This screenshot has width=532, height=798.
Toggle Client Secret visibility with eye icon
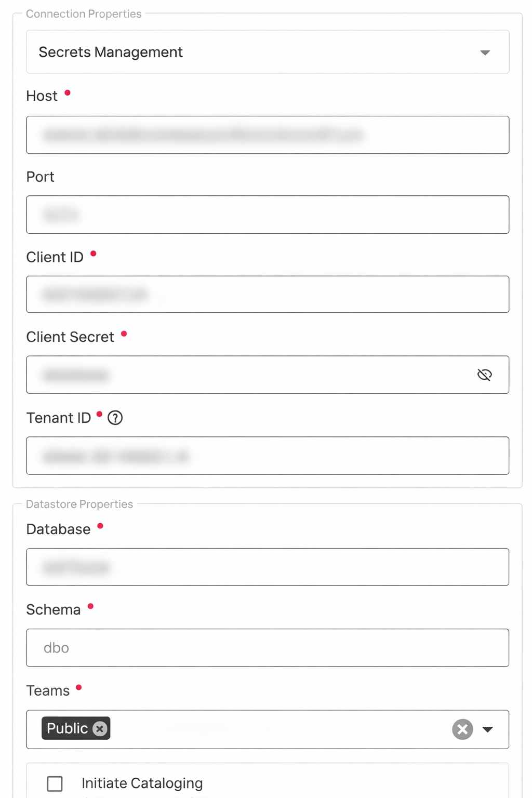[x=484, y=375]
